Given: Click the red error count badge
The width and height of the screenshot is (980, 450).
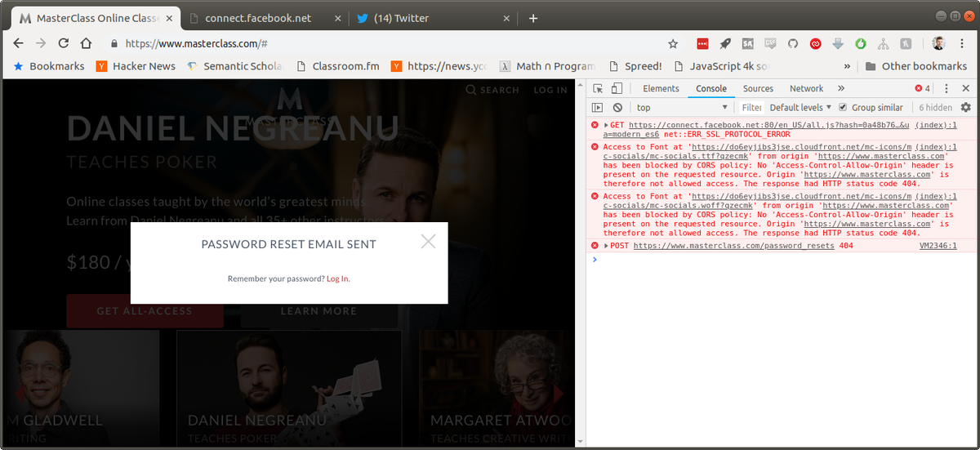Looking at the screenshot, I should (922, 88).
